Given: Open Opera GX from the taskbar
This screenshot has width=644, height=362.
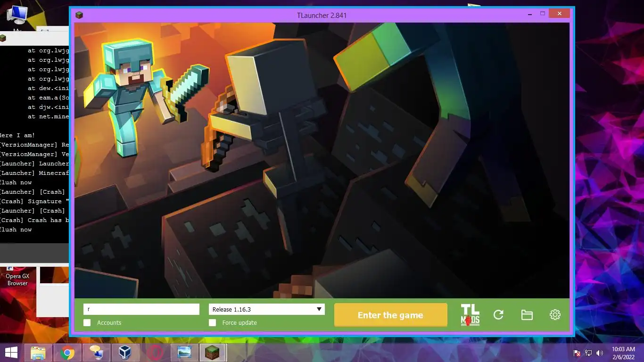Looking at the screenshot, I should tap(155, 353).
